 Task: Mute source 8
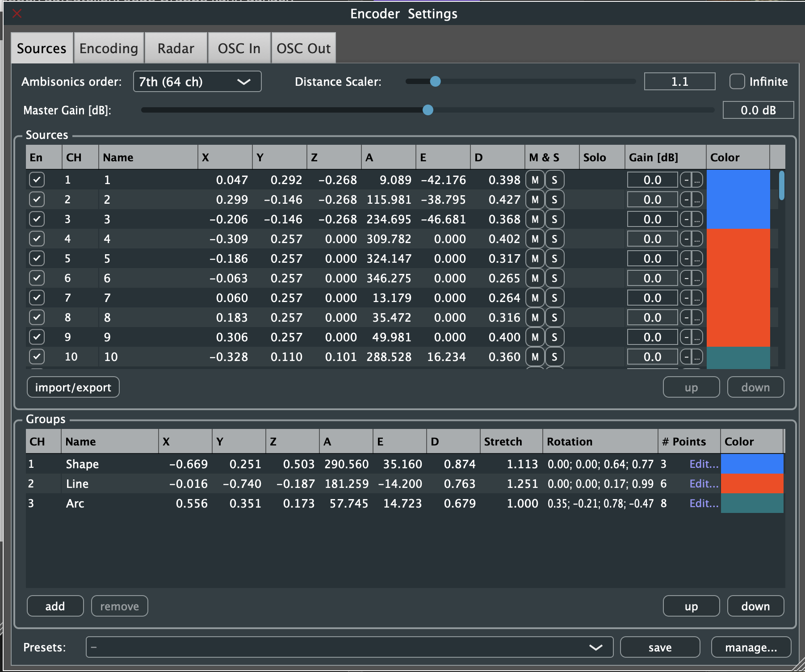(x=535, y=317)
